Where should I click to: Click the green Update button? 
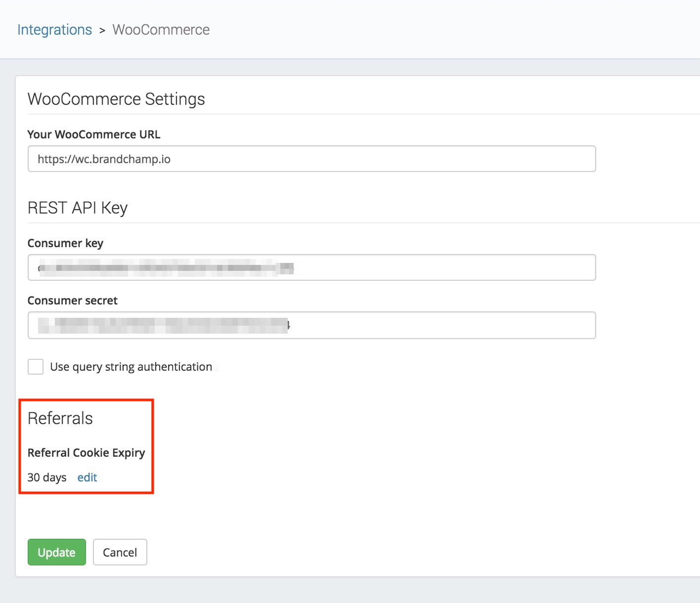pyautogui.click(x=57, y=552)
